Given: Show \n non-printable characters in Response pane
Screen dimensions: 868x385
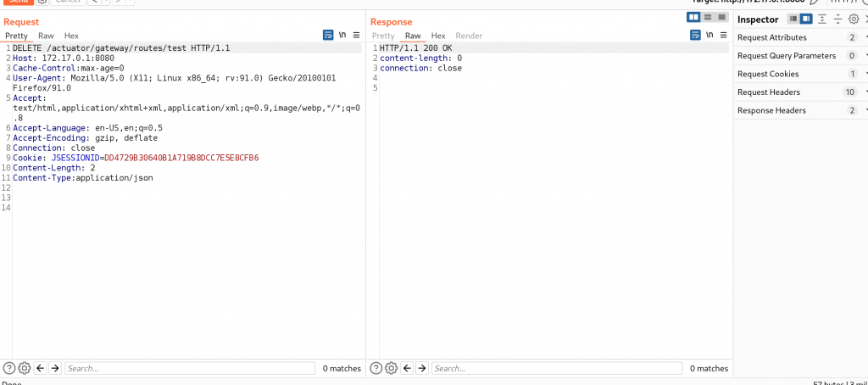Looking at the screenshot, I should point(710,35).
